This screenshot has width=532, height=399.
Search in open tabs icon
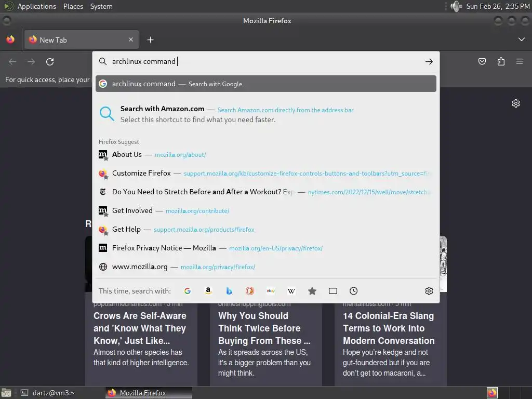[x=333, y=291]
